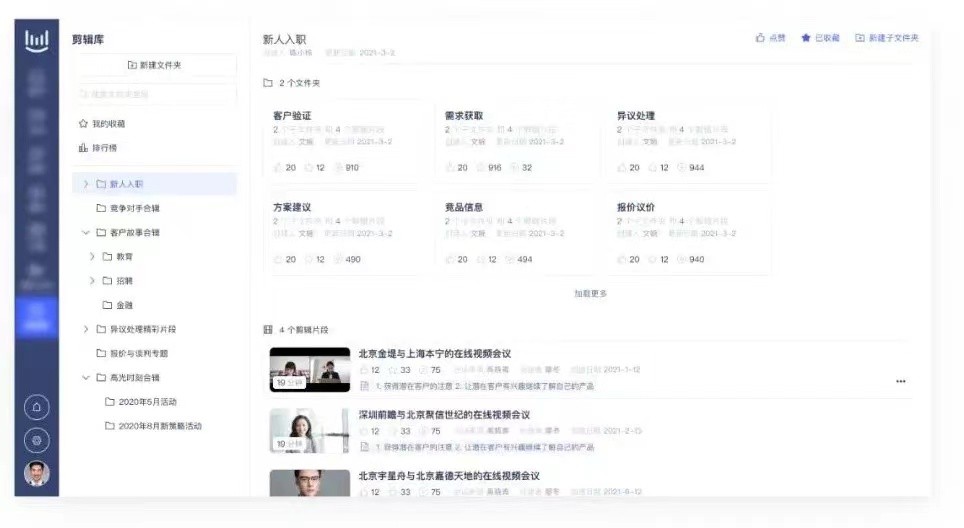Click like icon on 北京金堤与上海本宁 clip
The width and height of the screenshot is (964, 528).
pyautogui.click(x=364, y=370)
